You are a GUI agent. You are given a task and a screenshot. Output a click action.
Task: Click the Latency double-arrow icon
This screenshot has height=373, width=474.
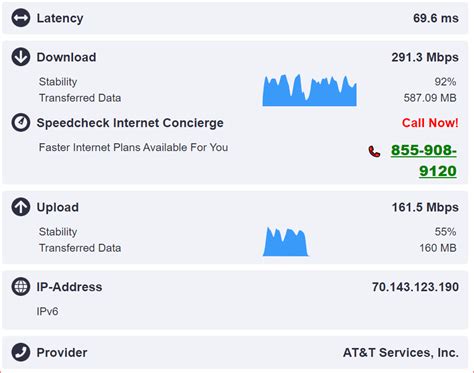pyautogui.click(x=21, y=18)
